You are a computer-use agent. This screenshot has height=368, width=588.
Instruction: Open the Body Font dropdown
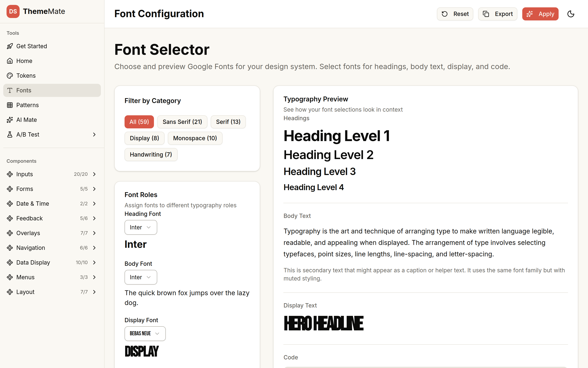coord(141,277)
